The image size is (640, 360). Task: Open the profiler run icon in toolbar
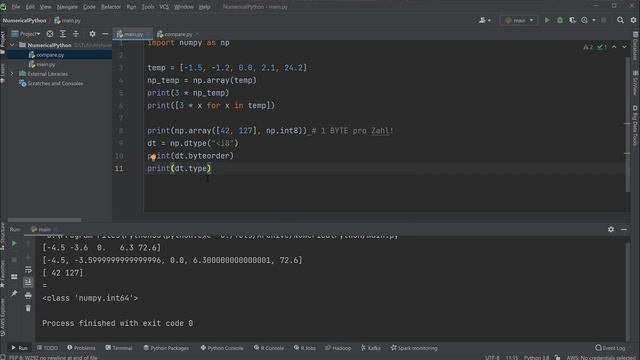point(584,20)
